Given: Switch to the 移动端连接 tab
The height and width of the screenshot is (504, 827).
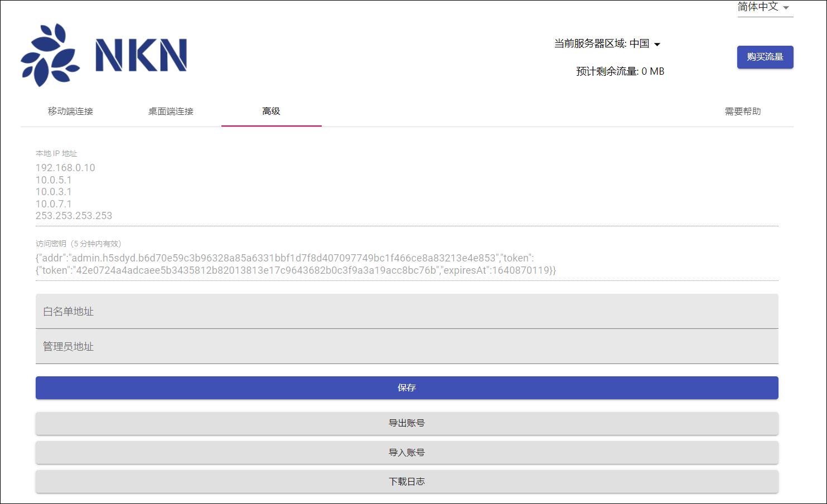Looking at the screenshot, I should (x=69, y=112).
